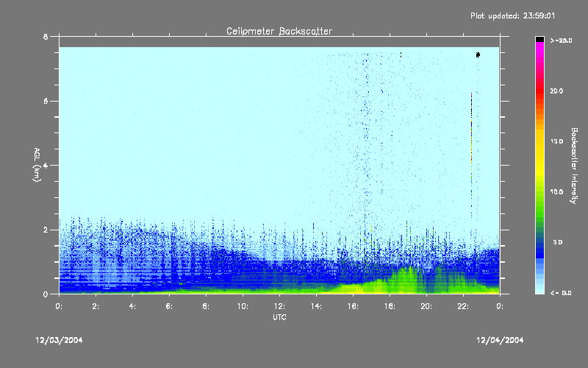
Task: Click the UTC x-axis label
Action: [279, 317]
